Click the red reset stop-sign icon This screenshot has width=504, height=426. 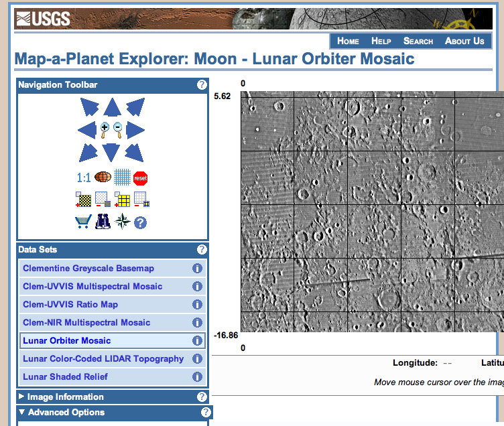[x=140, y=177]
